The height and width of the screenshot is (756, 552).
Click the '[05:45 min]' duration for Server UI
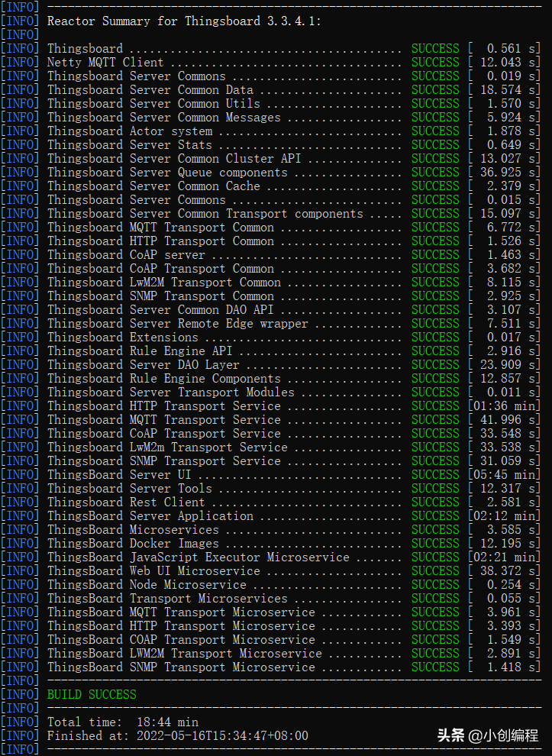pyautogui.click(x=504, y=474)
